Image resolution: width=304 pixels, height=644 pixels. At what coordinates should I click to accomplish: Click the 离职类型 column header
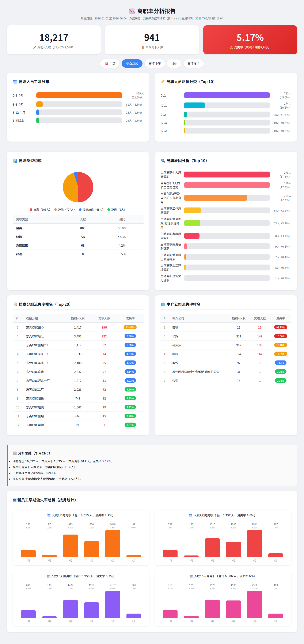click(x=22, y=219)
